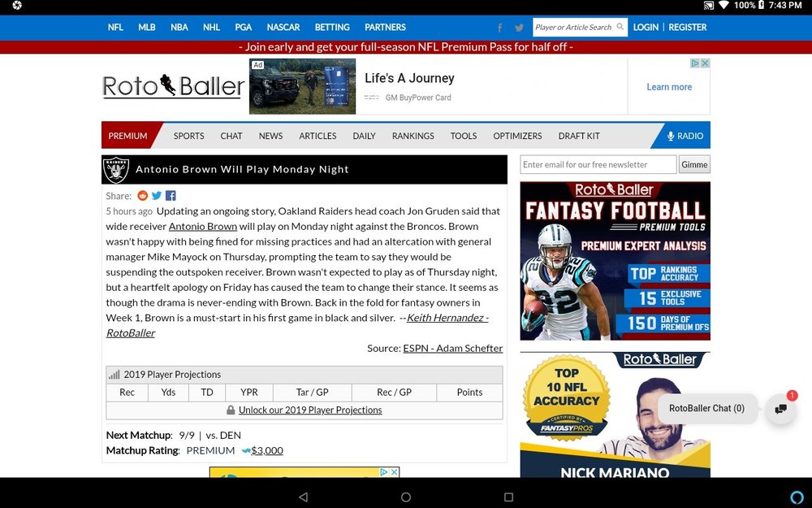Image resolution: width=812 pixels, height=508 pixels.
Task: Share article on Reddit
Action: [142, 195]
